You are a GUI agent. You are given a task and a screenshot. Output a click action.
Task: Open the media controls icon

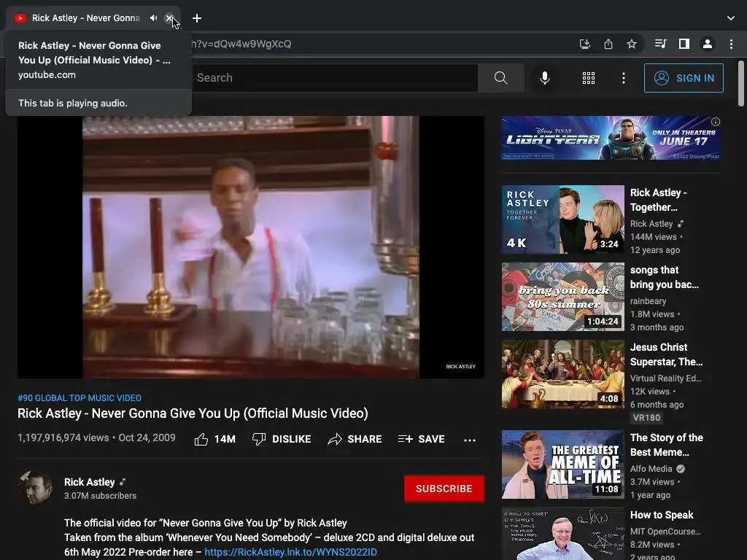660,44
